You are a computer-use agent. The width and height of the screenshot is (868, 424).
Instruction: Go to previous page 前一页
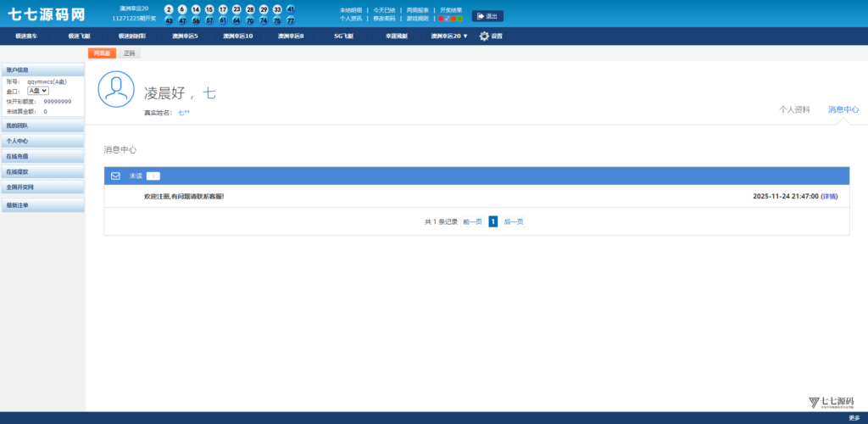click(x=473, y=221)
